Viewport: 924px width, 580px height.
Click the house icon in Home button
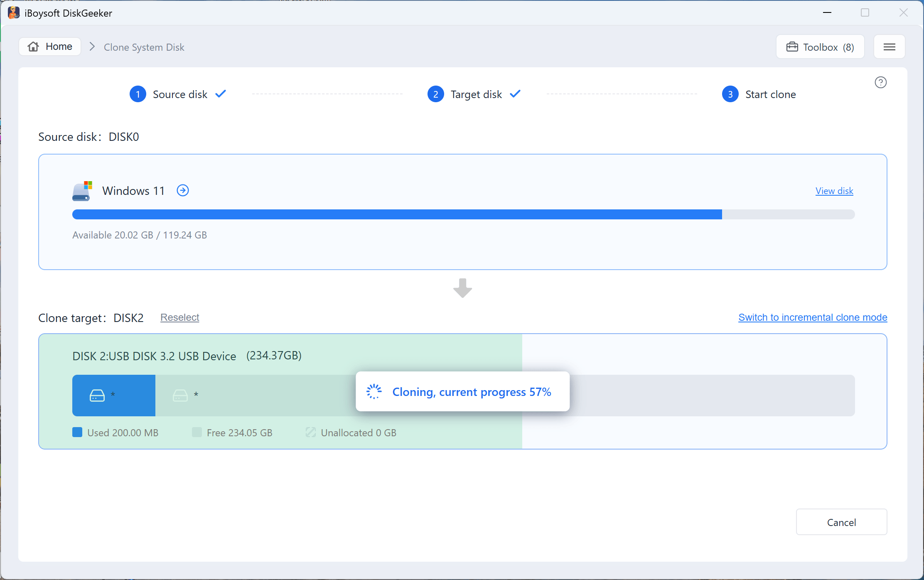[33, 47]
